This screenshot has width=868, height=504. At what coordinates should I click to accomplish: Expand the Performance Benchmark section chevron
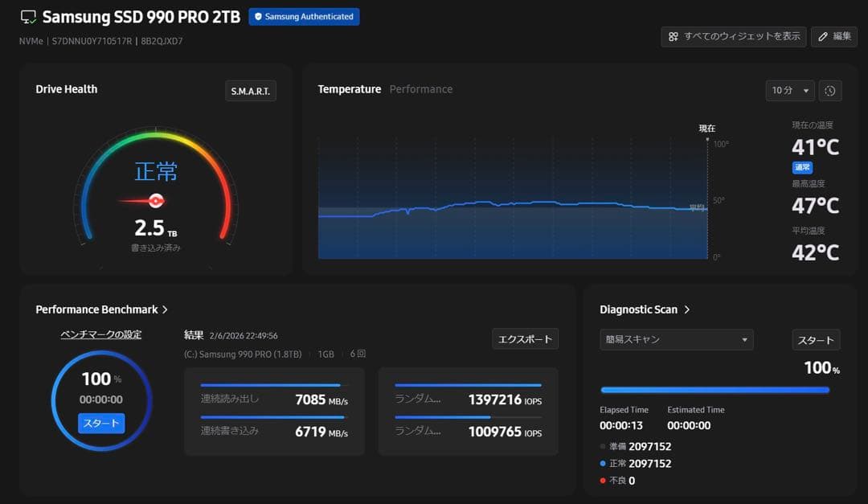(x=165, y=309)
